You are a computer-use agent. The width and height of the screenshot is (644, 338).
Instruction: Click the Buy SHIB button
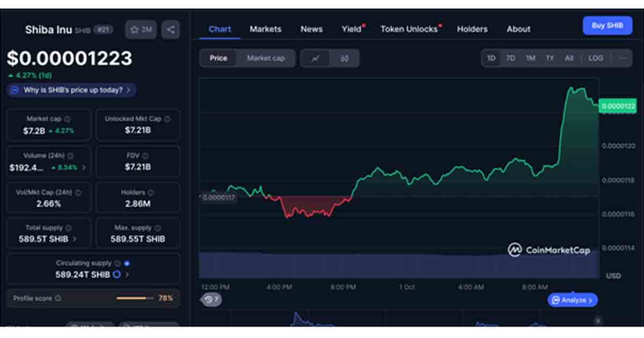point(607,25)
